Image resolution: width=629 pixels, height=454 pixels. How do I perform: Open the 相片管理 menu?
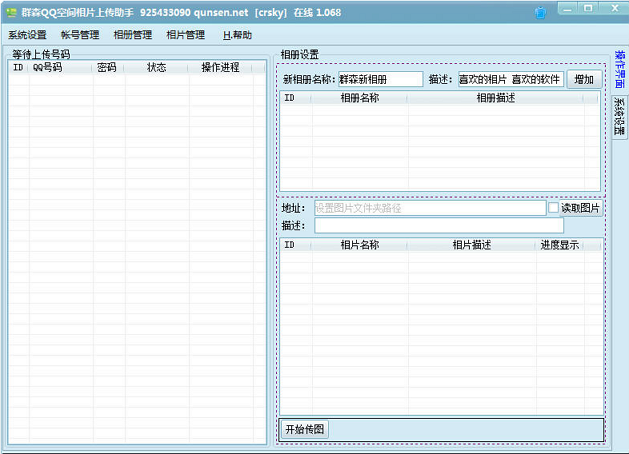click(x=185, y=35)
